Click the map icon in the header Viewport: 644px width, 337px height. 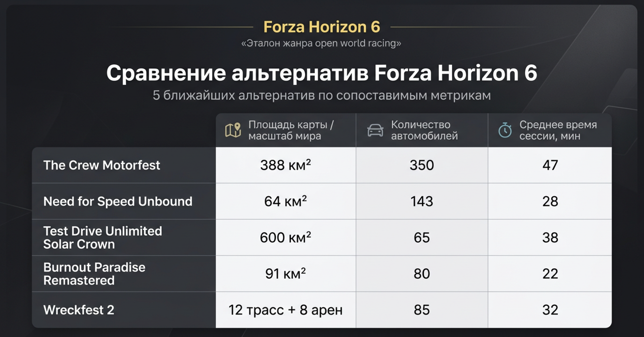click(233, 130)
